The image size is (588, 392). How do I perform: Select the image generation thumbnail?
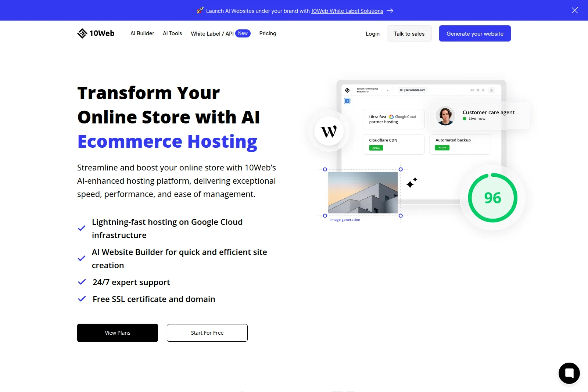pyautogui.click(x=362, y=192)
